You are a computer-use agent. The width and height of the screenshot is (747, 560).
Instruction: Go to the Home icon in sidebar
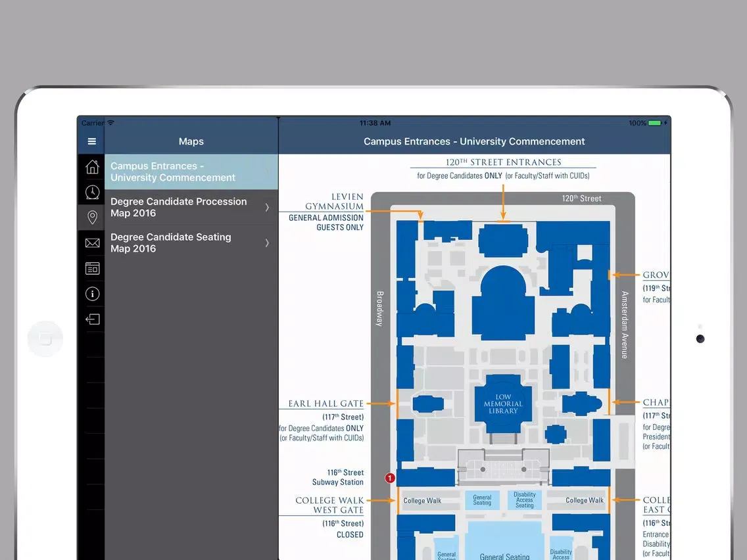click(93, 167)
